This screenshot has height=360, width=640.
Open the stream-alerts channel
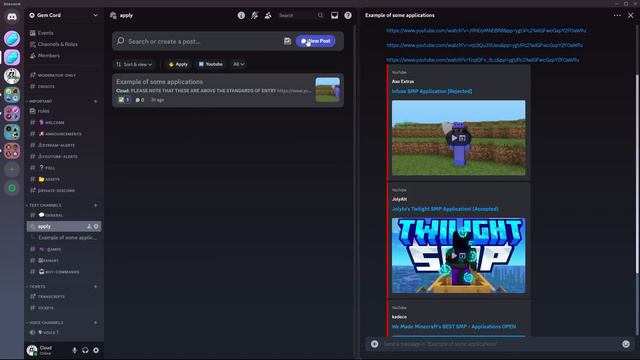coord(64,145)
